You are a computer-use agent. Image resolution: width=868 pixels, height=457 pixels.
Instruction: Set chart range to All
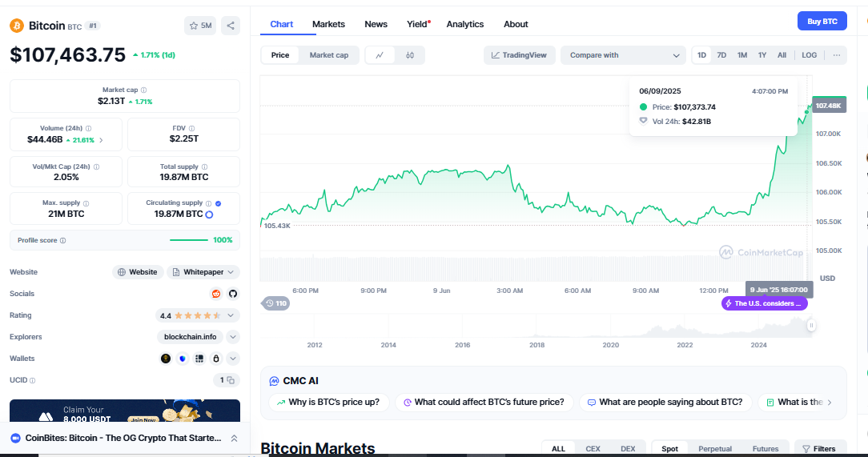782,54
